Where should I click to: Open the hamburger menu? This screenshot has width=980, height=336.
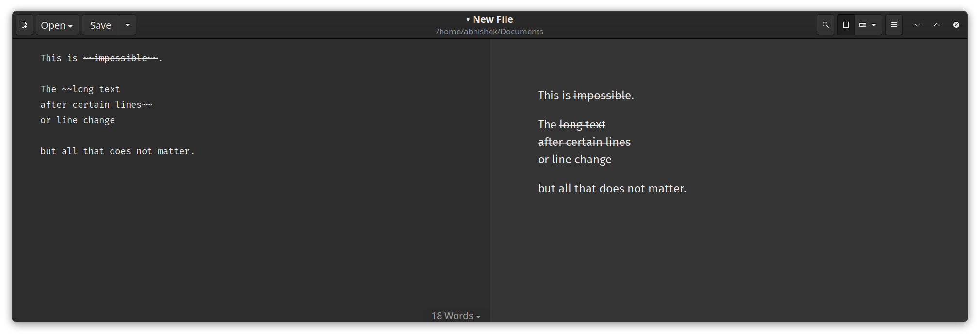[894, 25]
